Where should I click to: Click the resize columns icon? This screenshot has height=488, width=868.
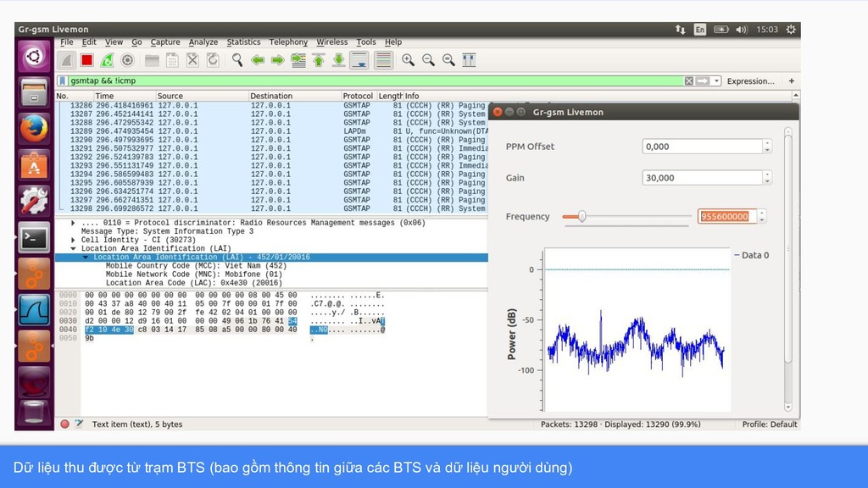pos(469,60)
